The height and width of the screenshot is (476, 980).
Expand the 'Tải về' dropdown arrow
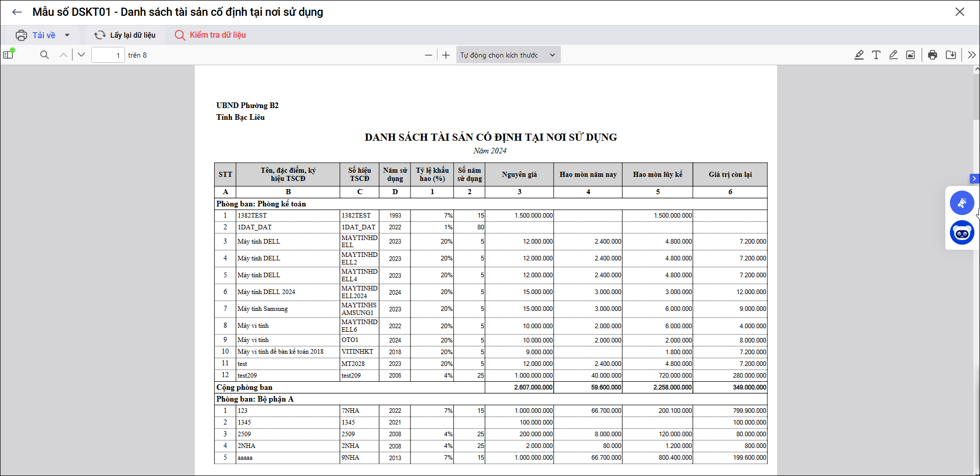tap(67, 35)
